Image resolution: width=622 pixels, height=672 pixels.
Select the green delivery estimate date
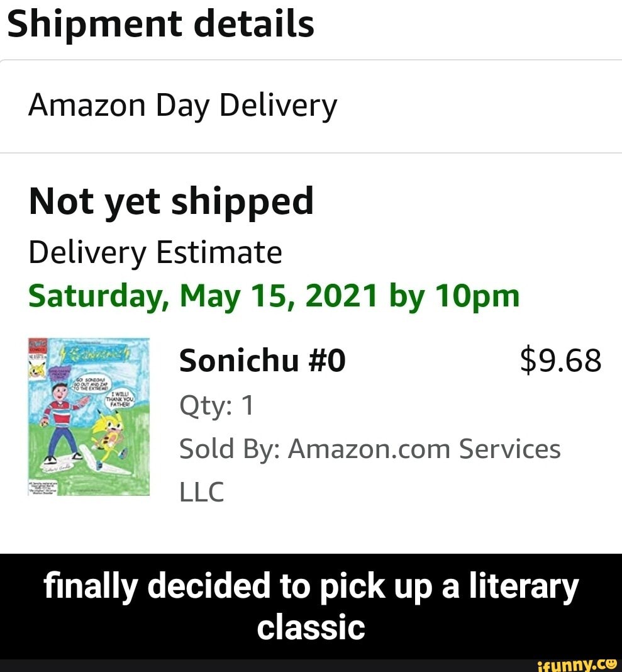(x=273, y=295)
